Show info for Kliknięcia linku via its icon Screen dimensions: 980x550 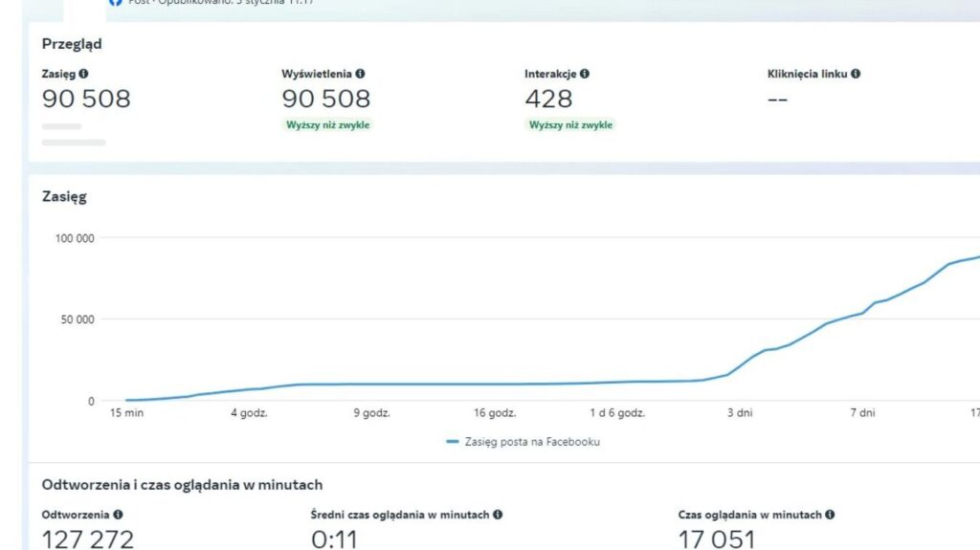click(x=855, y=74)
